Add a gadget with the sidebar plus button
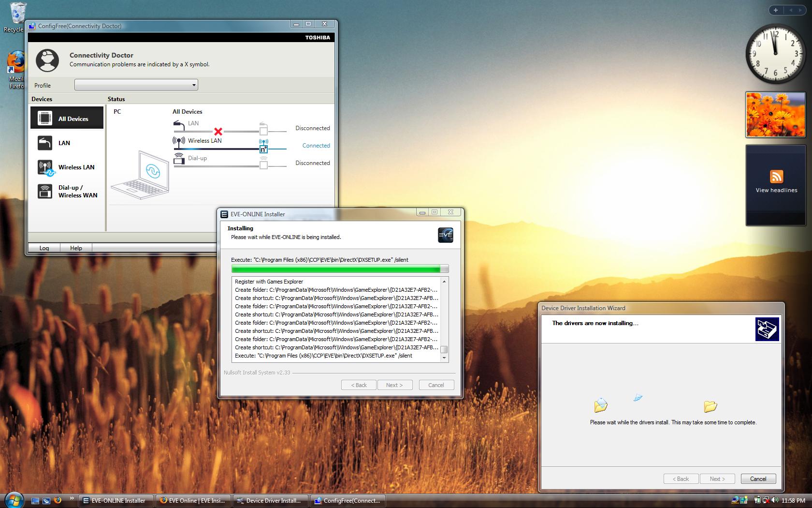This screenshot has width=812, height=508. tap(775, 10)
